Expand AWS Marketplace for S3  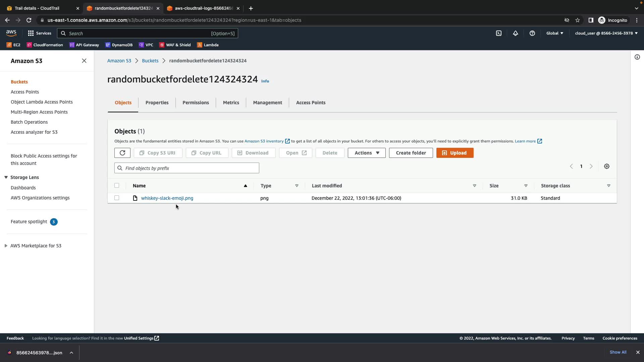6,246
